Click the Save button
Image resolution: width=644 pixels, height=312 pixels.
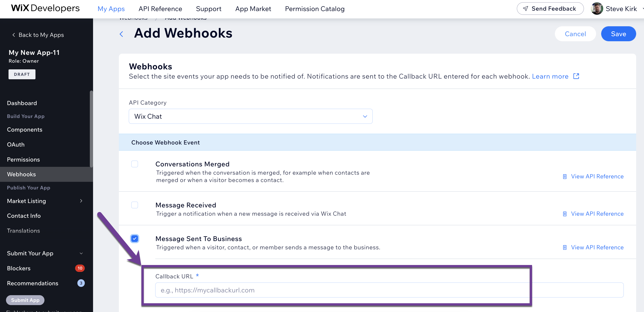[x=618, y=34]
